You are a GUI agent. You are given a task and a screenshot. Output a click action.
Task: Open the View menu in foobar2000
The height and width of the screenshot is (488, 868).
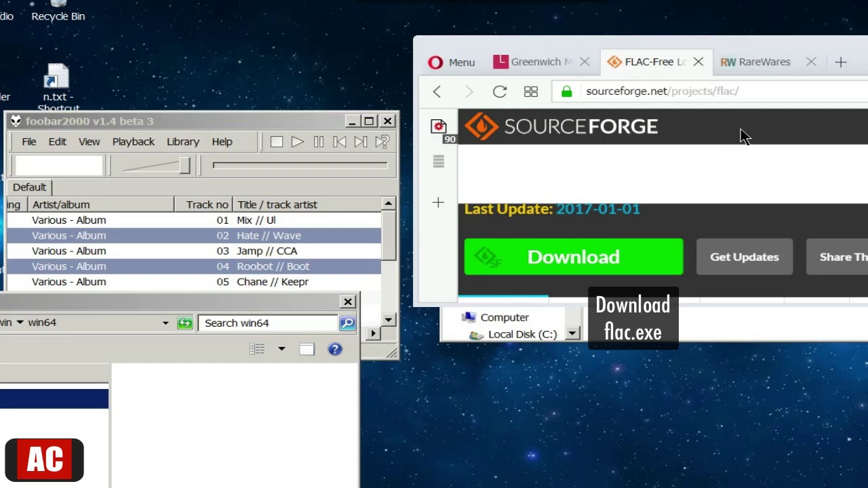pos(90,142)
